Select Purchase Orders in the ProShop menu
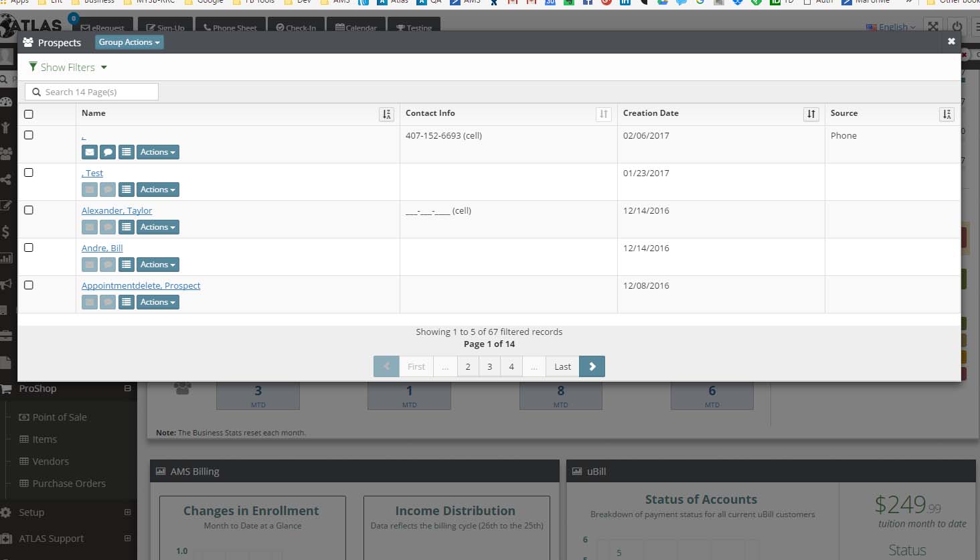This screenshot has height=560, width=980. point(69,484)
